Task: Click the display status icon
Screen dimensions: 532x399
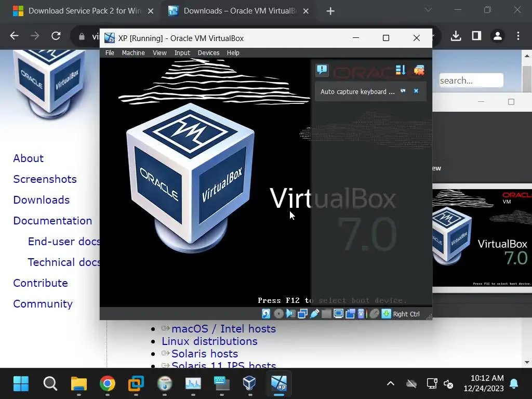Action: point(338,314)
